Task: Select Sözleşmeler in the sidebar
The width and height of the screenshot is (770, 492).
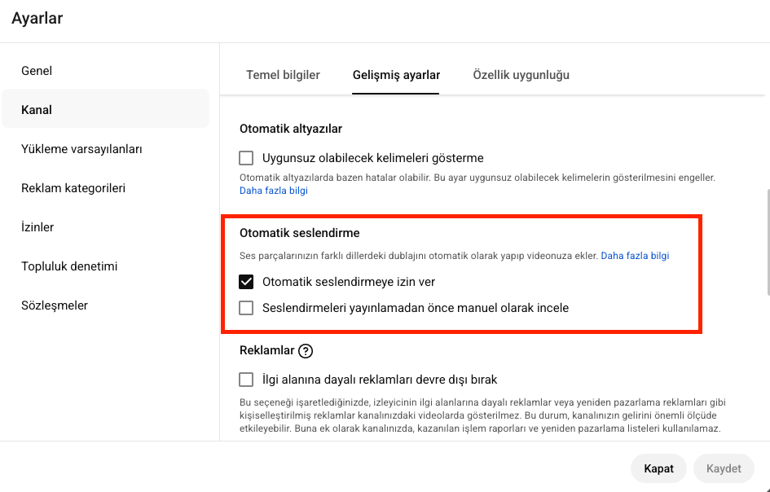Action: pyautogui.click(x=55, y=305)
